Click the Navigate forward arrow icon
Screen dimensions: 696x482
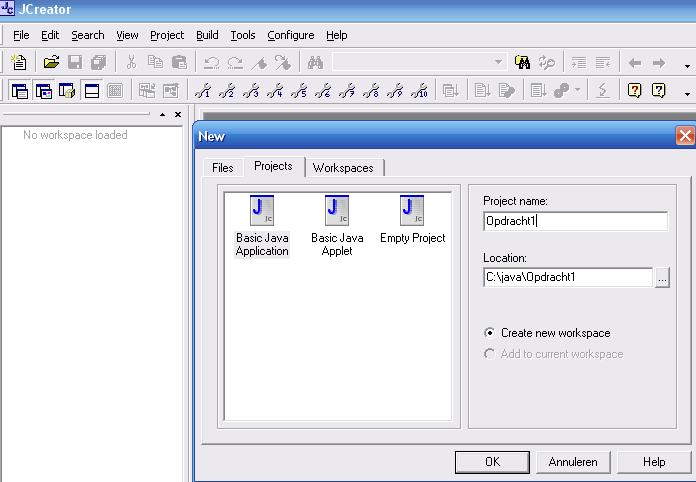point(659,63)
